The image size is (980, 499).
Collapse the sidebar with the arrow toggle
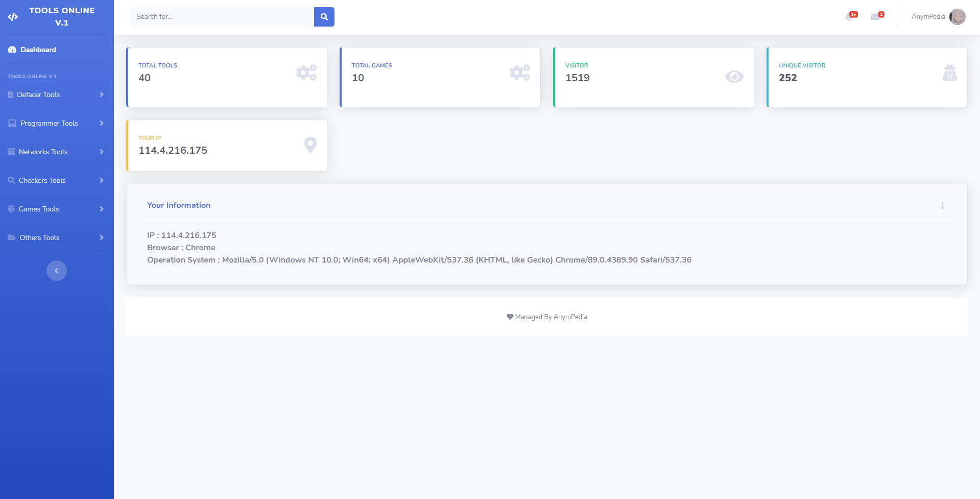(x=57, y=270)
